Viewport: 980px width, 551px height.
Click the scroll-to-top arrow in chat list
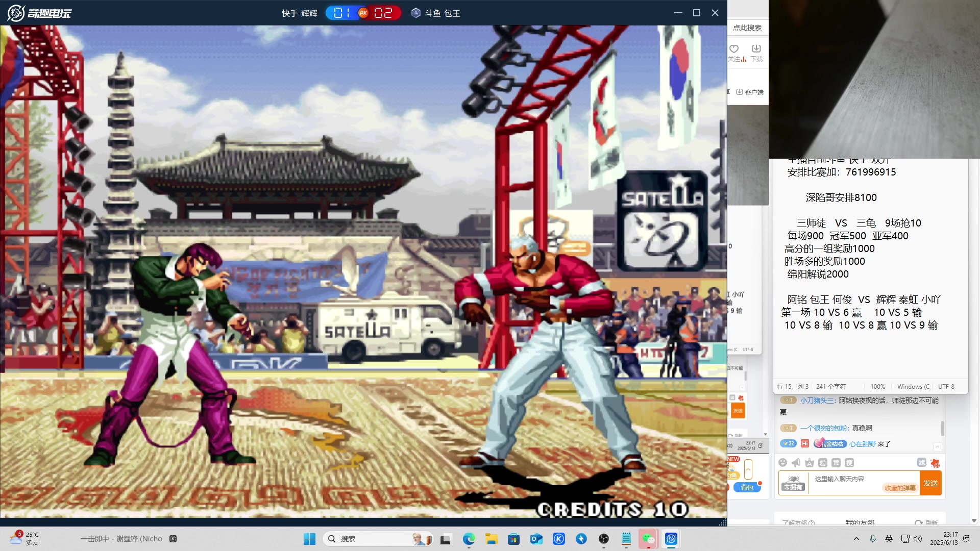(937, 447)
